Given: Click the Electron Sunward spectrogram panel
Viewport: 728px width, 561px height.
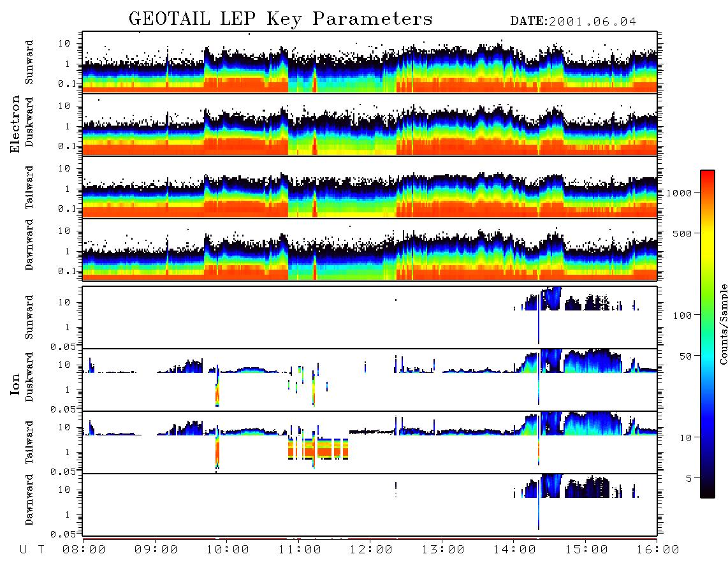Looking at the screenshot, I should [x=370, y=62].
